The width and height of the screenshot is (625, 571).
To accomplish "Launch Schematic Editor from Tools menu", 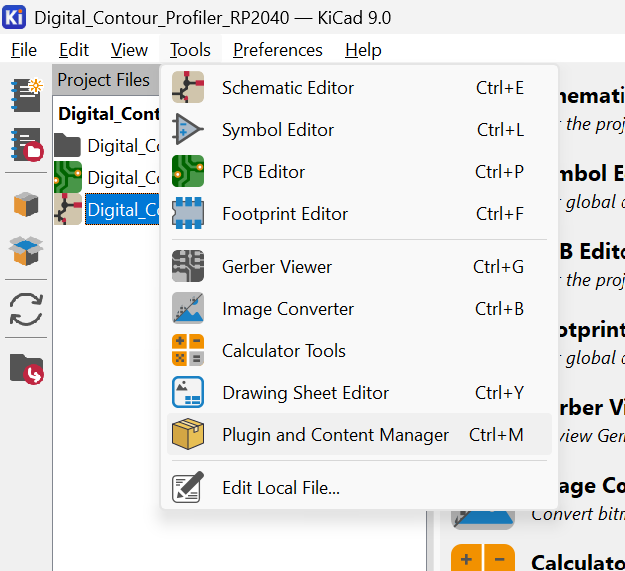I will (x=359, y=88).
